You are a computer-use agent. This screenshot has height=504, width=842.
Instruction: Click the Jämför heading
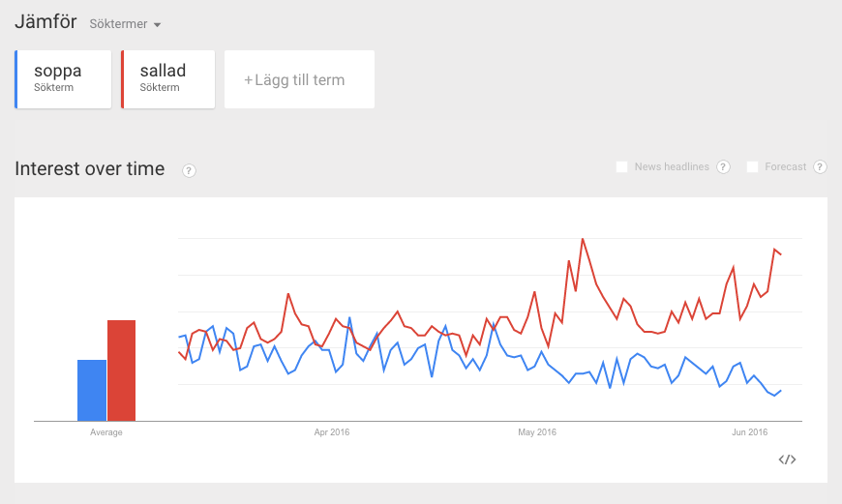(45, 21)
